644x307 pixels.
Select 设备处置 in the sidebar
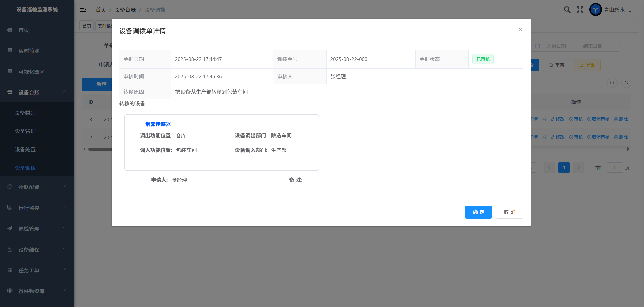click(25, 149)
